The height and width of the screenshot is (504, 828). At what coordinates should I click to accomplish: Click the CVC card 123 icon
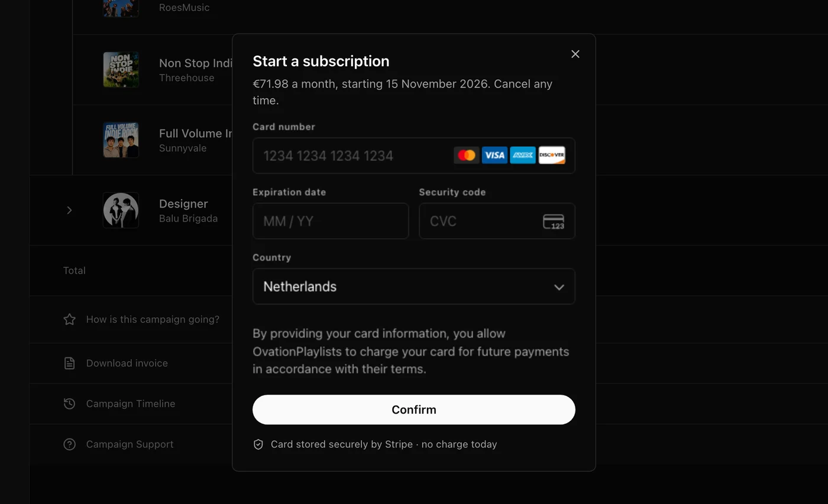554,222
